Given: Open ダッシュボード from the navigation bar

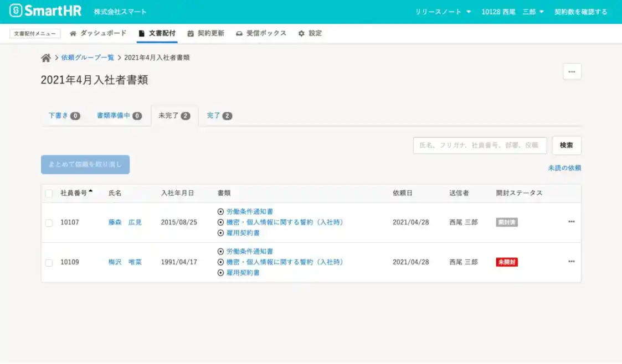Looking at the screenshot, I should tap(98, 33).
